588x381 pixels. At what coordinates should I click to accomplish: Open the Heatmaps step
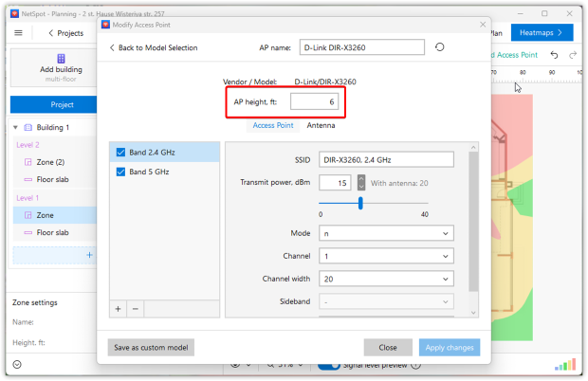(542, 32)
